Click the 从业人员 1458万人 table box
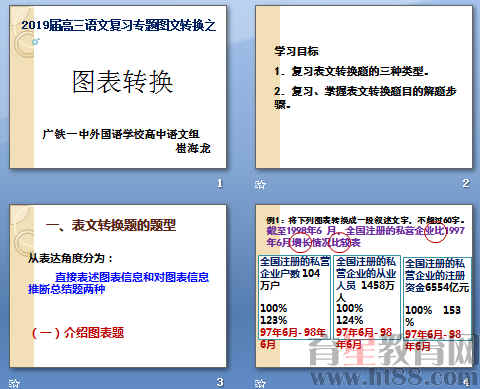480x389 pixels. tap(367, 297)
